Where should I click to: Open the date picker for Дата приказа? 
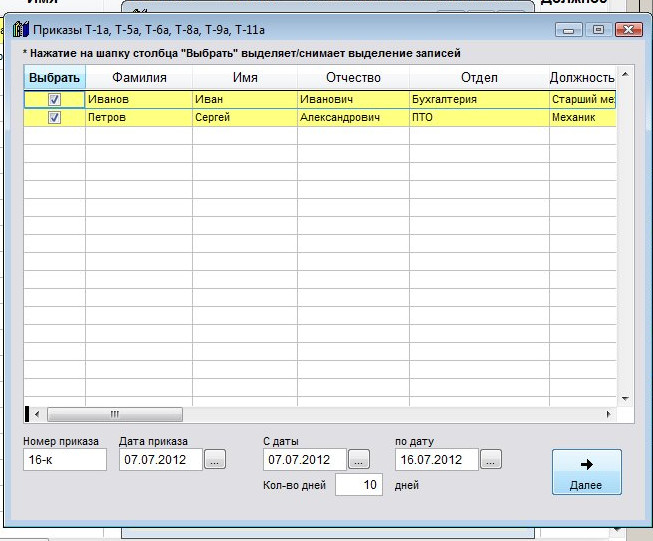[x=215, y=460]
